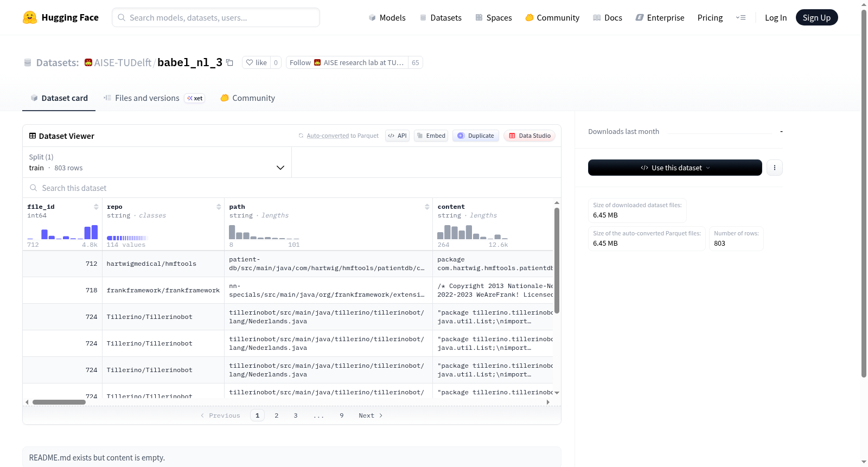Image resolution: width=868 pixels, height=467 pixels.
Task: Go to Enterprise page
Action: (660, 17)
